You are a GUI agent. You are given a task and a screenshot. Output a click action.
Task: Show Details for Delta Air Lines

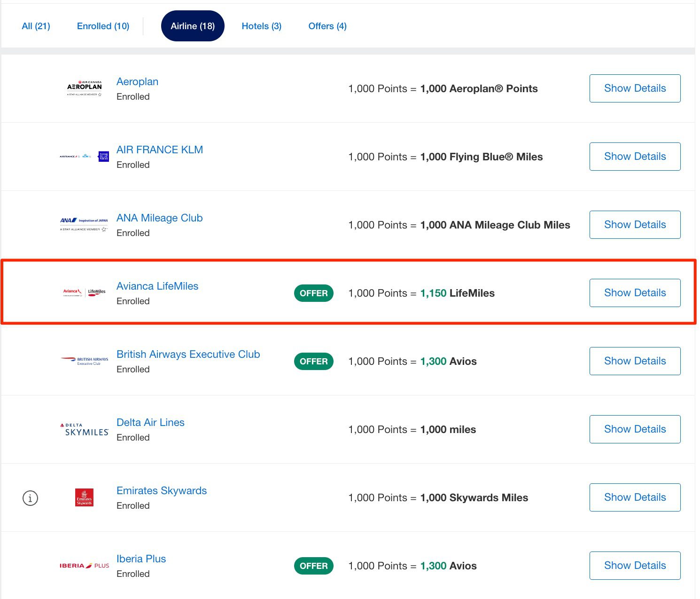coord(635,429)
